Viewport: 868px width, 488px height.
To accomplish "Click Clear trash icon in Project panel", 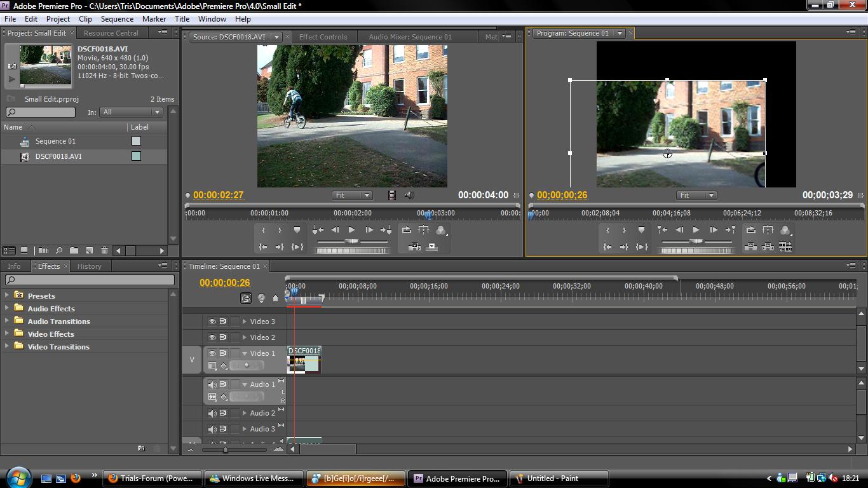I will click(x=104, y=250).
